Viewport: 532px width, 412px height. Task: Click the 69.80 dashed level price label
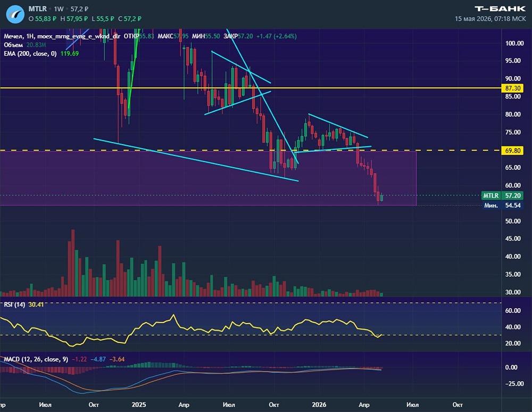tap(512, 150)
